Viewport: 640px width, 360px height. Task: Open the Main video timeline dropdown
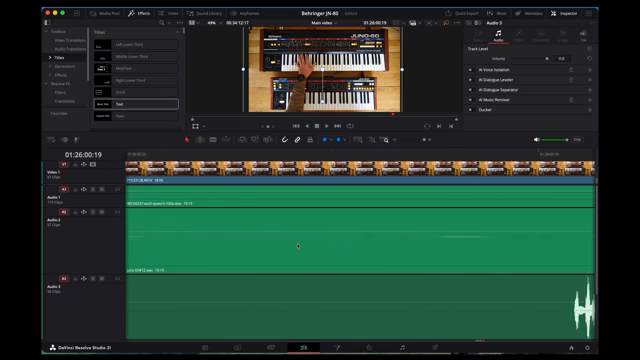[x=324, y=23]
